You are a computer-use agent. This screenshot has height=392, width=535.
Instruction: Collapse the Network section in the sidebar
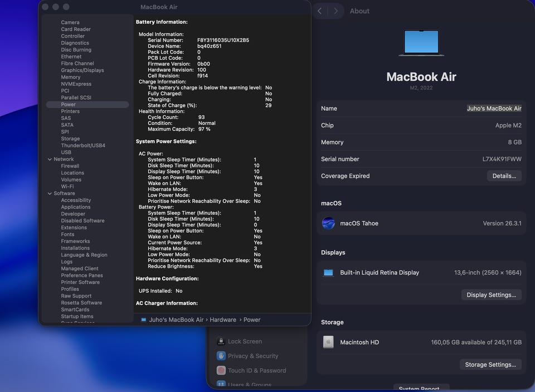pyautogui.click(x=49, y=159)
